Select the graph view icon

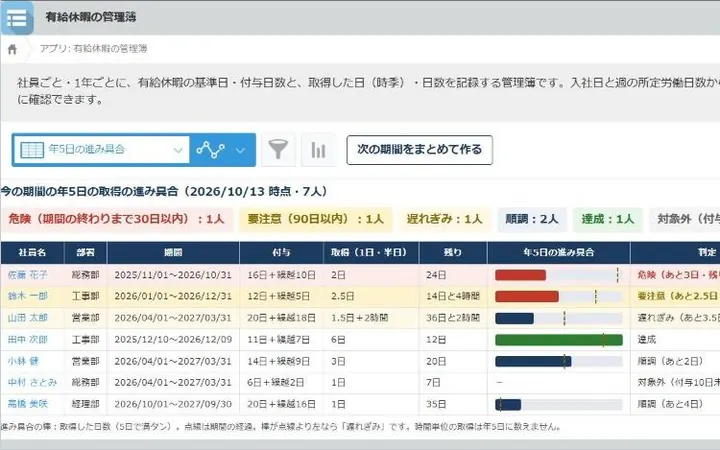point(211,150)
